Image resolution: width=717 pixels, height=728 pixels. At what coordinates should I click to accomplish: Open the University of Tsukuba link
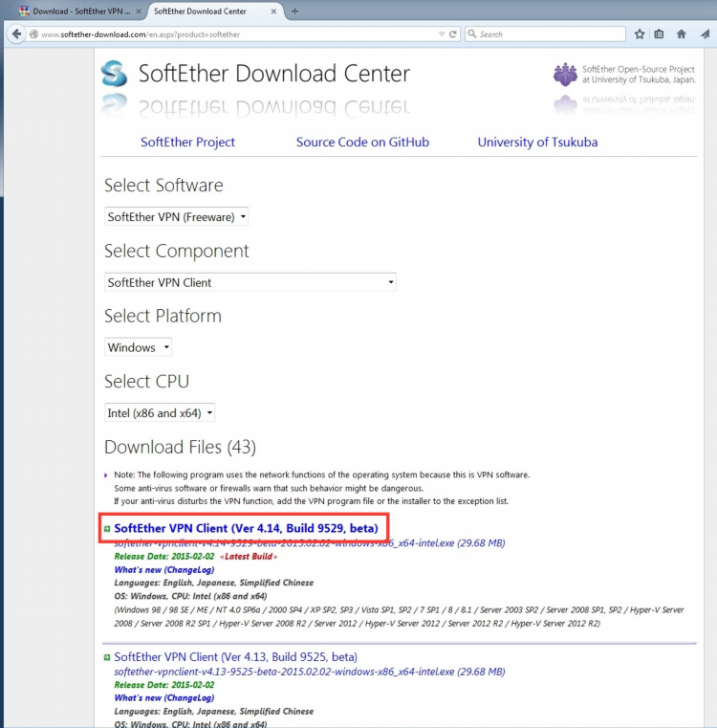537,143
